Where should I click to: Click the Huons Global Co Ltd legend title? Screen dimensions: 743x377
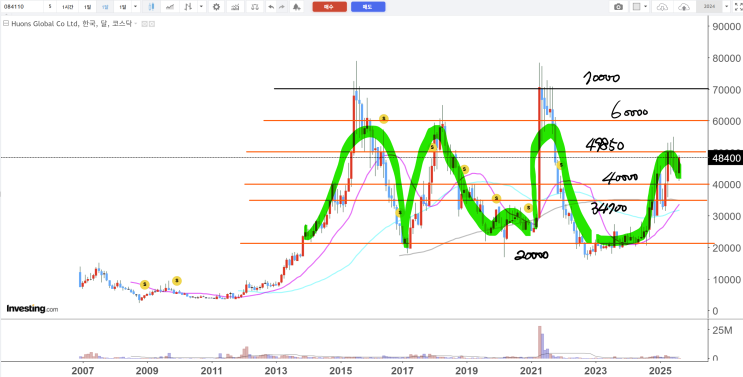[x=71, y=23]
